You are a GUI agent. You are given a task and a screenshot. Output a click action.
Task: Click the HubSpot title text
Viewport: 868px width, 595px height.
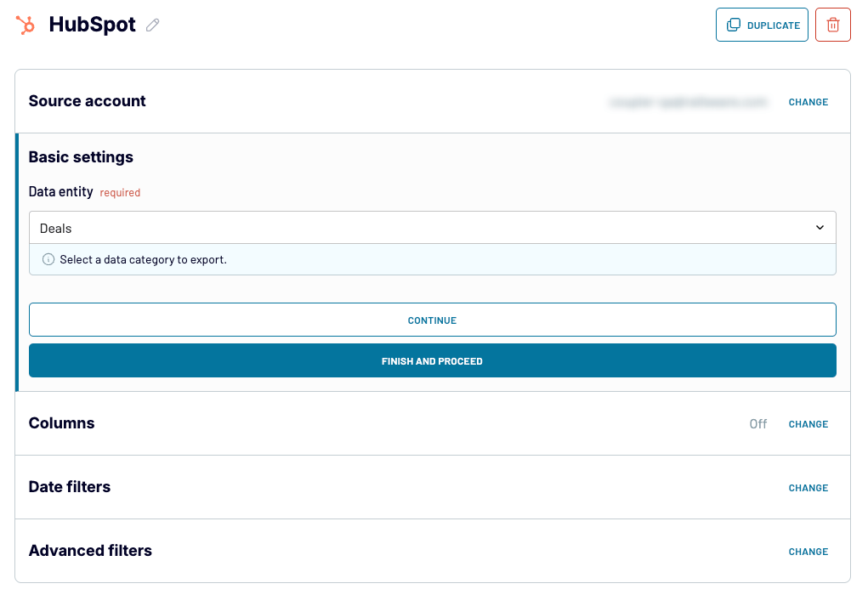93,25
